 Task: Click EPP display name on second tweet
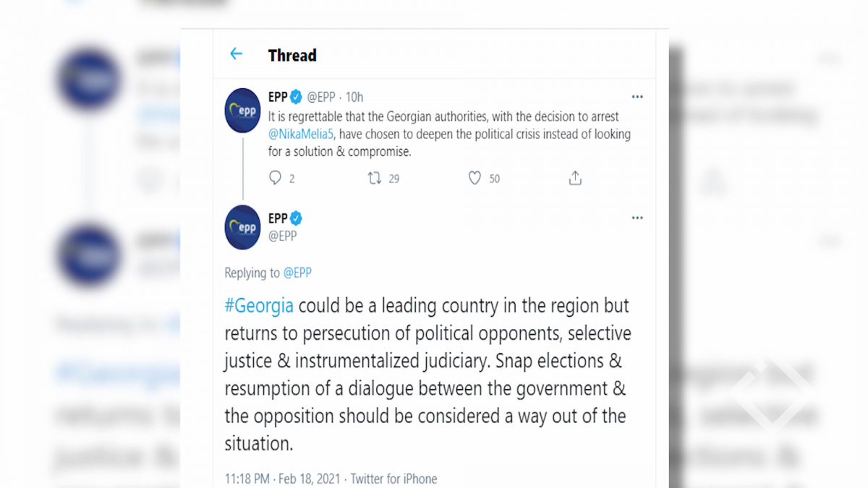click(x=278, y=218)
